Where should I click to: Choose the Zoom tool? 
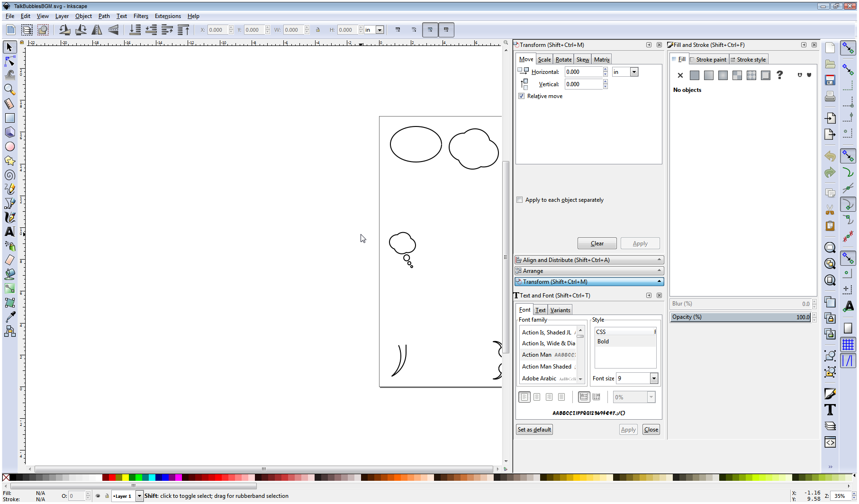coord(9,89)
